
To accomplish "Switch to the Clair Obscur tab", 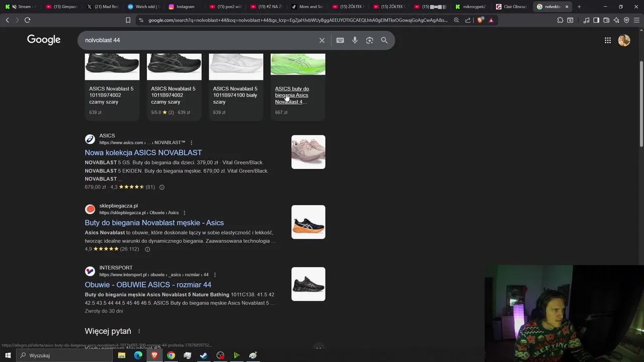I will pos(511,7).
